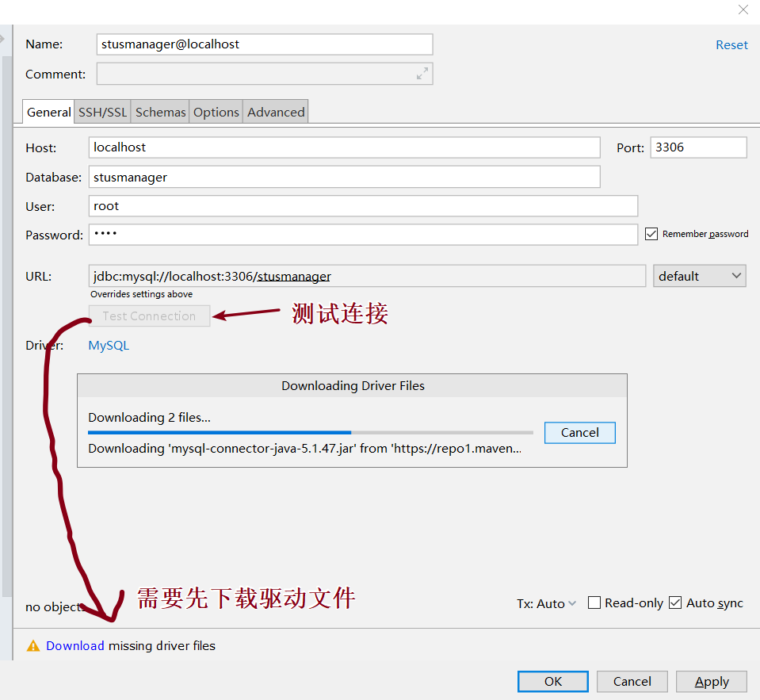760x700 pixels.
Task: Click the mysql-connector-java-5.1.47.jar download text
Action: [305, 449]
